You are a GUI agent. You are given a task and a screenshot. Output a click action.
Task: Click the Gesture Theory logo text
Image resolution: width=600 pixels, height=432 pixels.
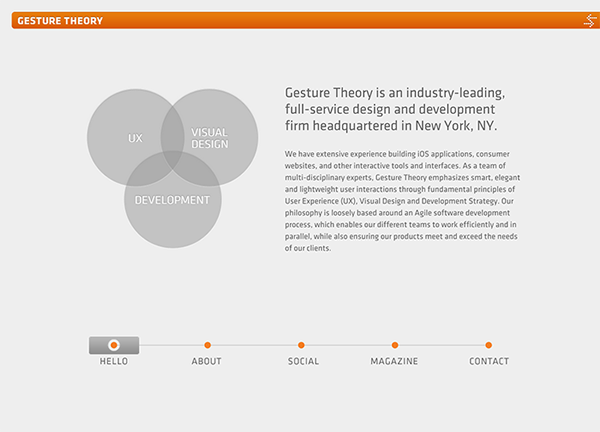[58, 20]
